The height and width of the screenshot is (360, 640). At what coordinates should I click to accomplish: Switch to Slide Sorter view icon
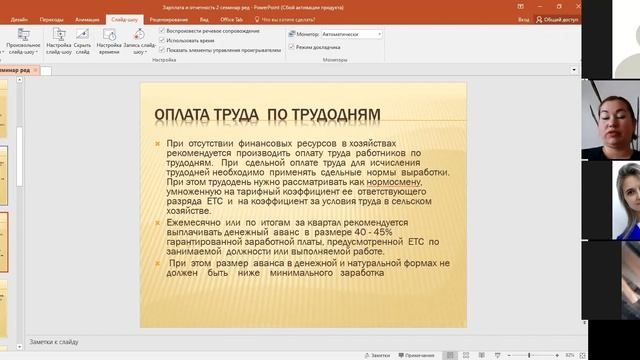point(466,356)
